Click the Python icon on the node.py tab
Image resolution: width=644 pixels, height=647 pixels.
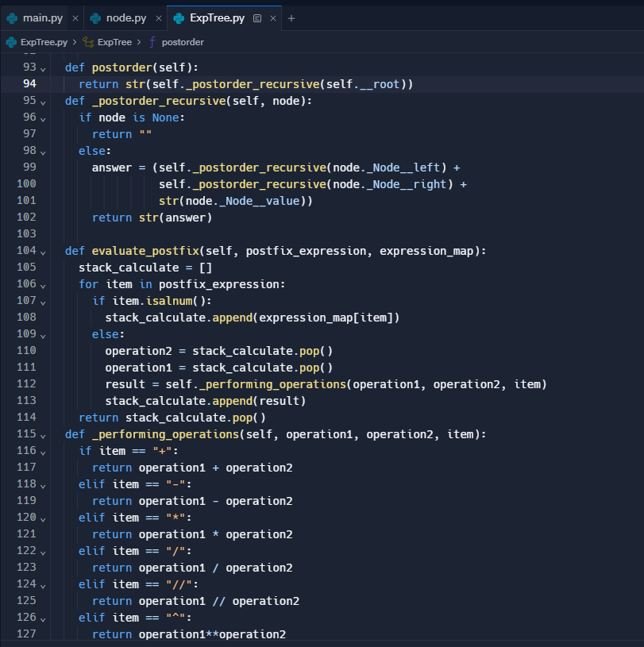(95, 17)
